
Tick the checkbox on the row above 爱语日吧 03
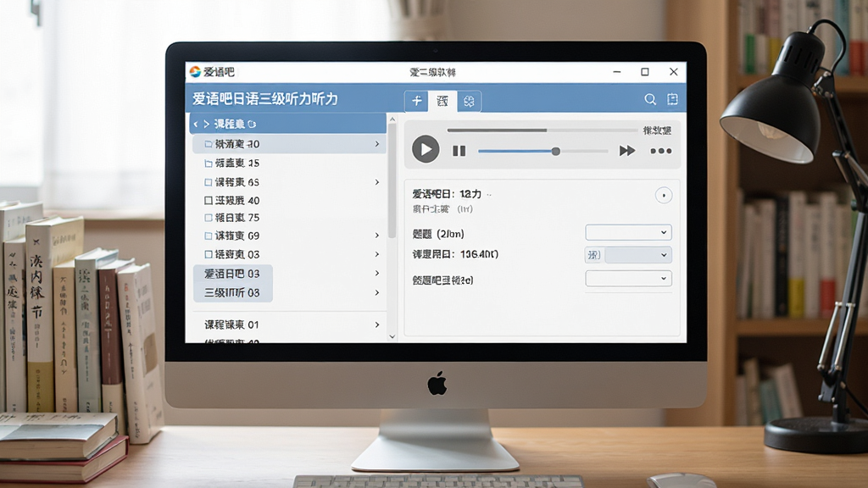[x=209, y=254]
